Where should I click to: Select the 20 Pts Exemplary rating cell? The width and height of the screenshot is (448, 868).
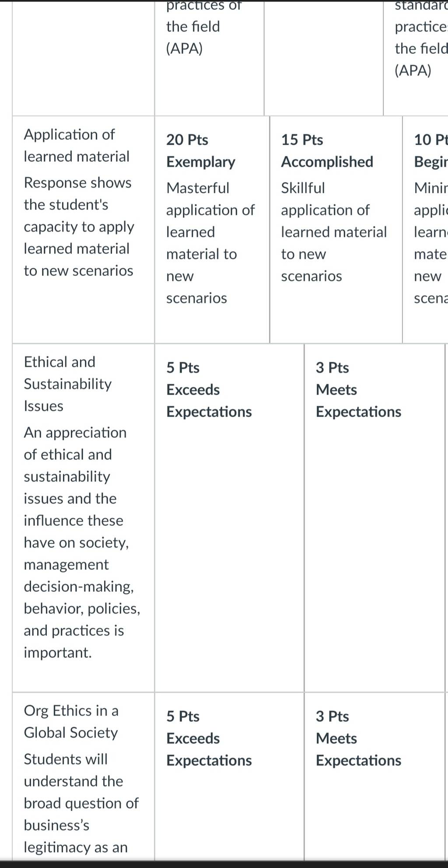click(212, 229)
